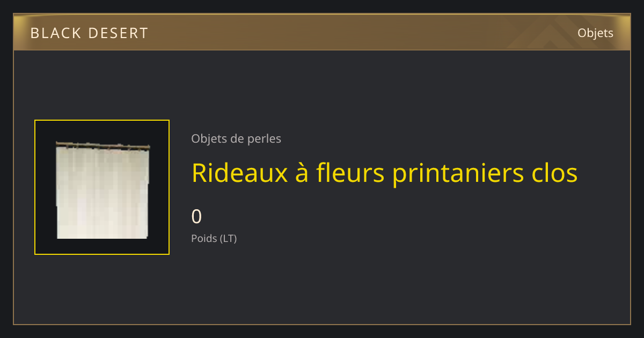Click the Poids (LT) label
Viewport: 644px width, 338px height.
click(x=214, y=238)
